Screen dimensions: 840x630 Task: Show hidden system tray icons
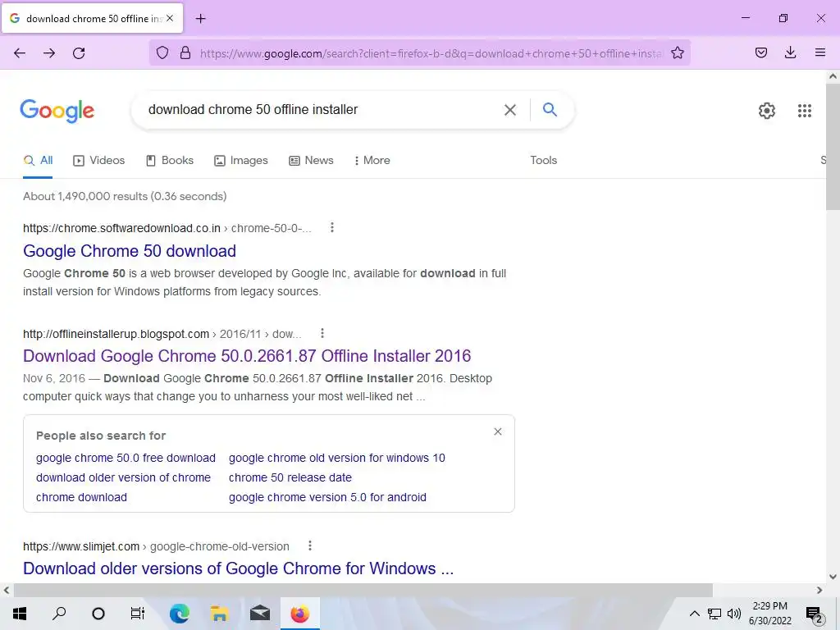point(694,614)
